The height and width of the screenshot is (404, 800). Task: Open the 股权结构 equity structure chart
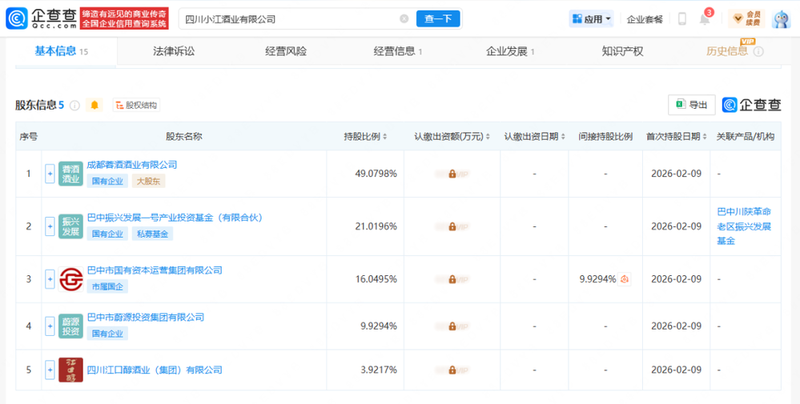[x=136, y=105]
